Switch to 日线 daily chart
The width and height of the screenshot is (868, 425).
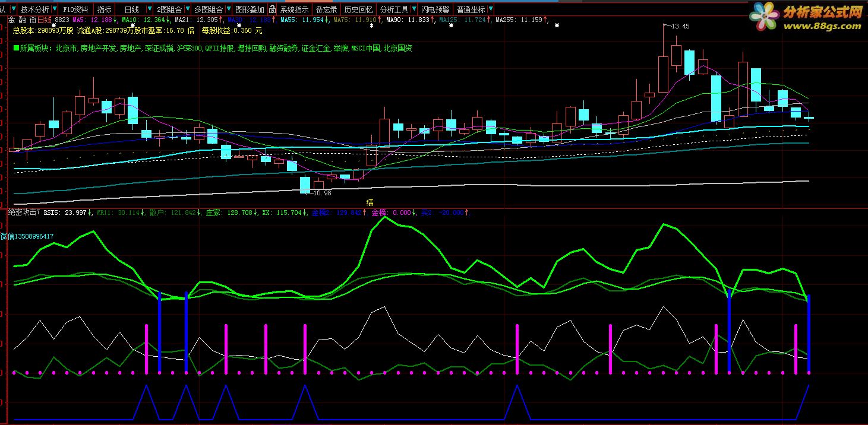pos(131,9)
